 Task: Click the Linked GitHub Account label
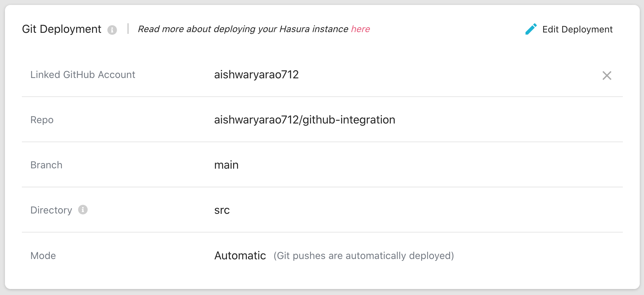coord(83,75)
